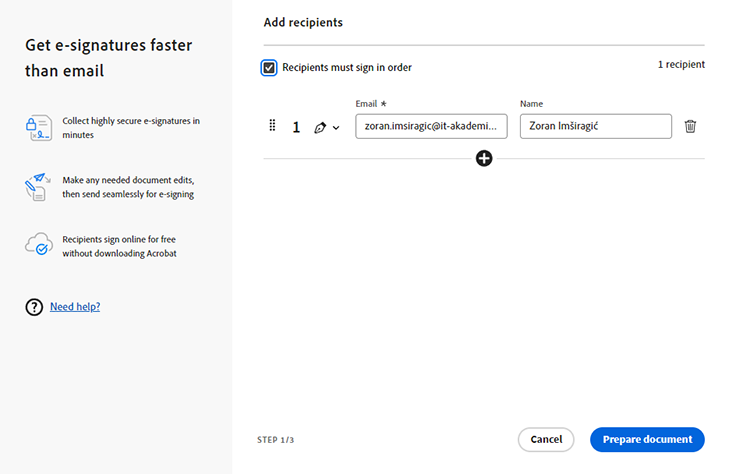736x474 pixels.
Task: Delete recipient with the trash icon
Action: (x=690, y=127)
